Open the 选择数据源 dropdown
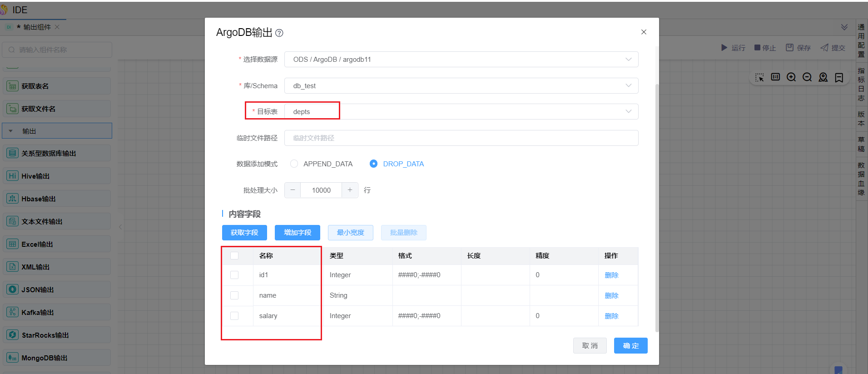Screen dimensions: 868x374 click(461, 60)
